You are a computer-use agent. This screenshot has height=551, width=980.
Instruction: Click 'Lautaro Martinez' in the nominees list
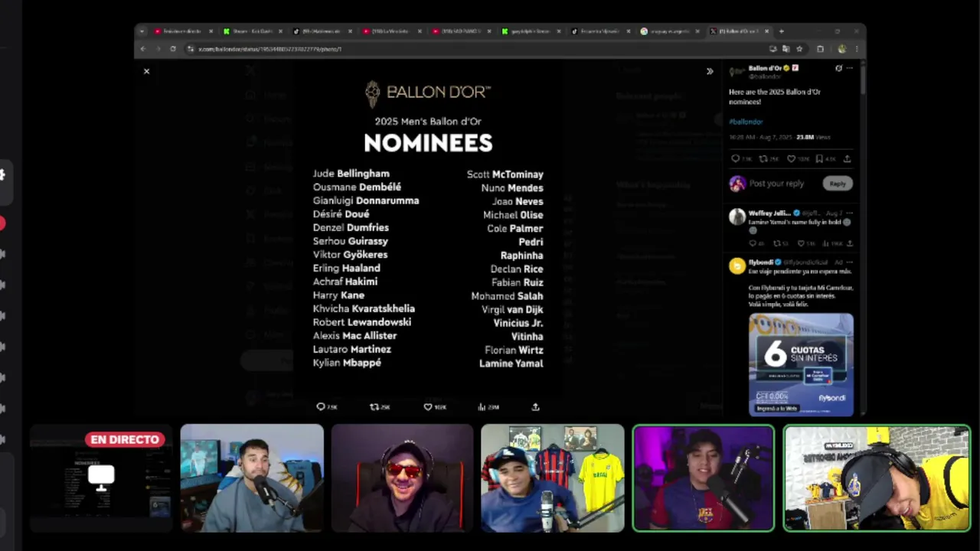[x=352, y=349]
